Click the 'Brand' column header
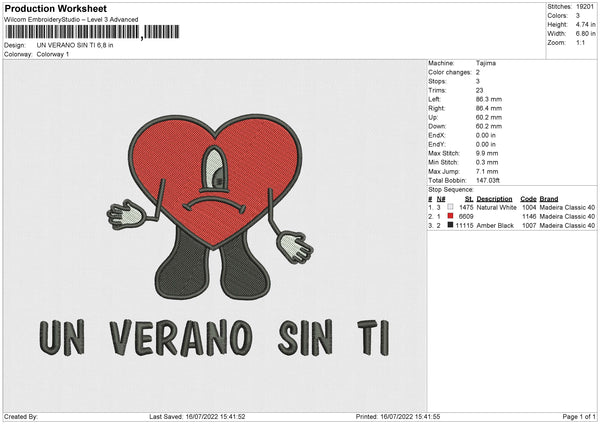The height and width of the screenshot is (424, 600). [x=549, y=199]
